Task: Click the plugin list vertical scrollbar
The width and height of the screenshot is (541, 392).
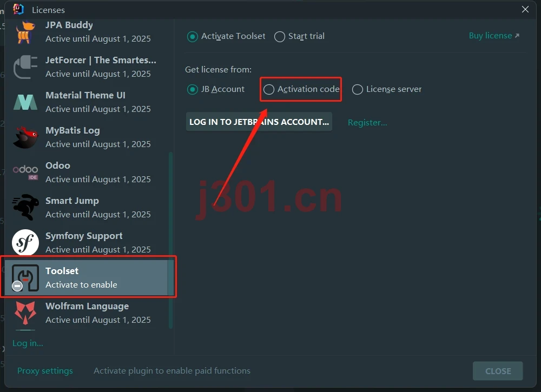Action: 170,240
